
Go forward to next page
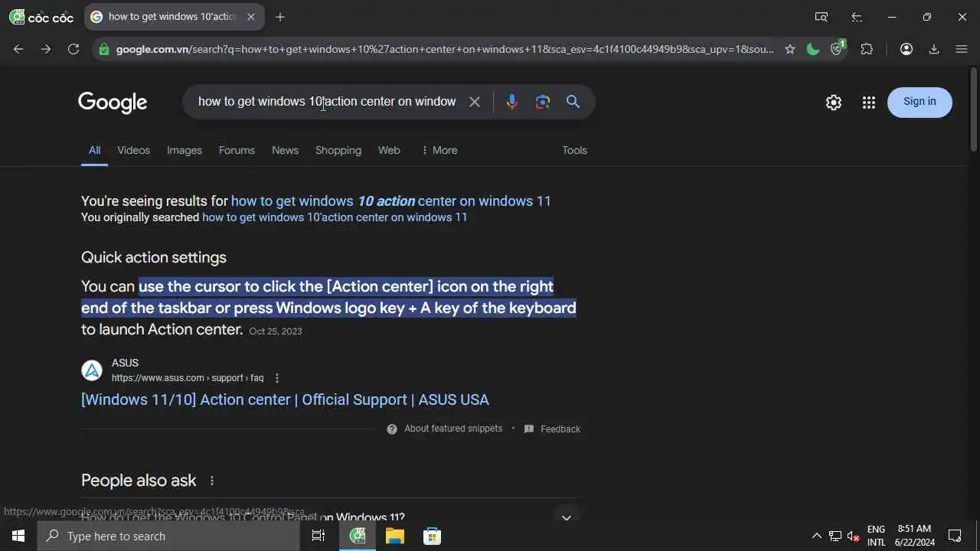(x=46, y=49)
